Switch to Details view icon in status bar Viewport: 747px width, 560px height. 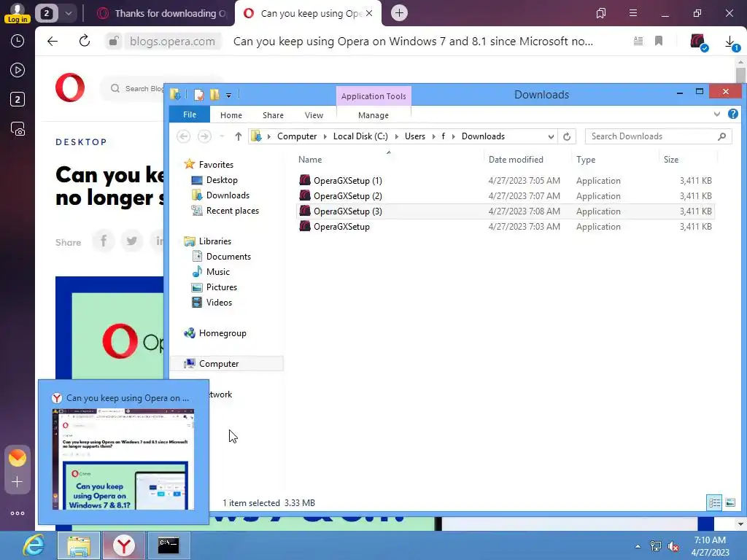point(714,503)
